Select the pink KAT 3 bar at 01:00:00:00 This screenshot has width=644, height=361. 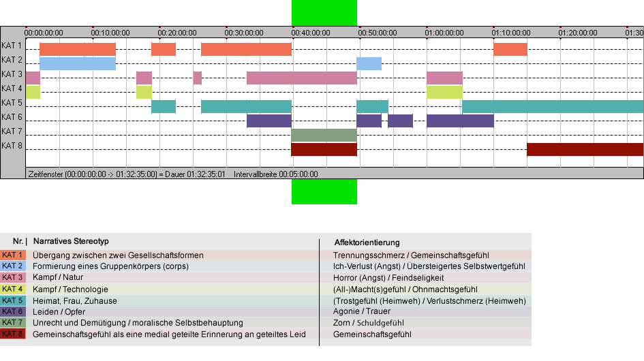click(x=444, y=78)
